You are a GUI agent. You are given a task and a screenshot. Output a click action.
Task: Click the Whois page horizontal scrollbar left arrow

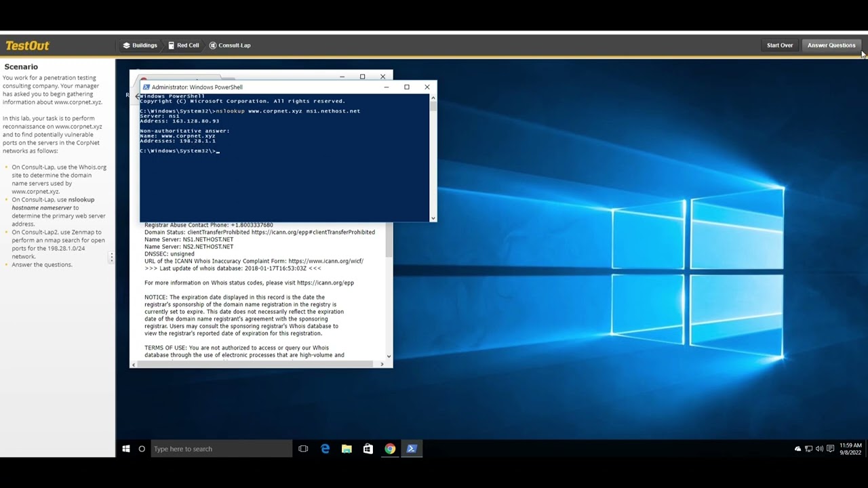click(134, 364)
